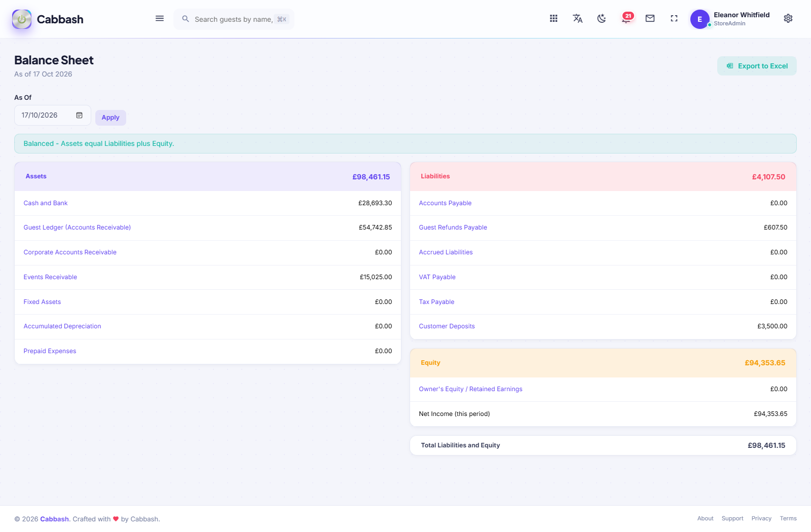Open VAT Payable link

[437, 277]
